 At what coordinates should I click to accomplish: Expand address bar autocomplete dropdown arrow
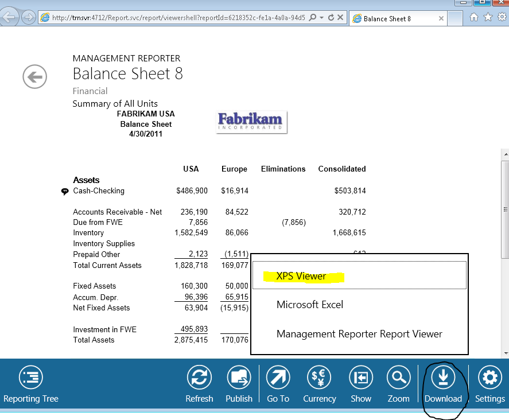click(x=321, y=18)
